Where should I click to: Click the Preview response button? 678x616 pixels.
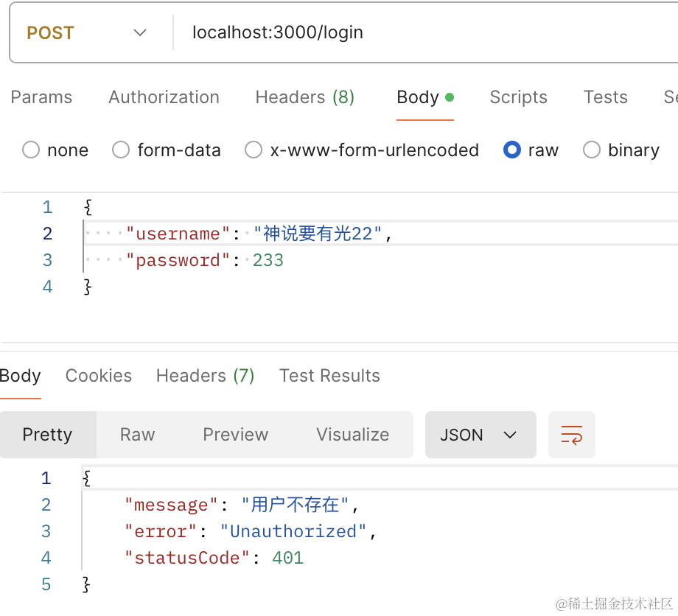(x=235, y=435)
